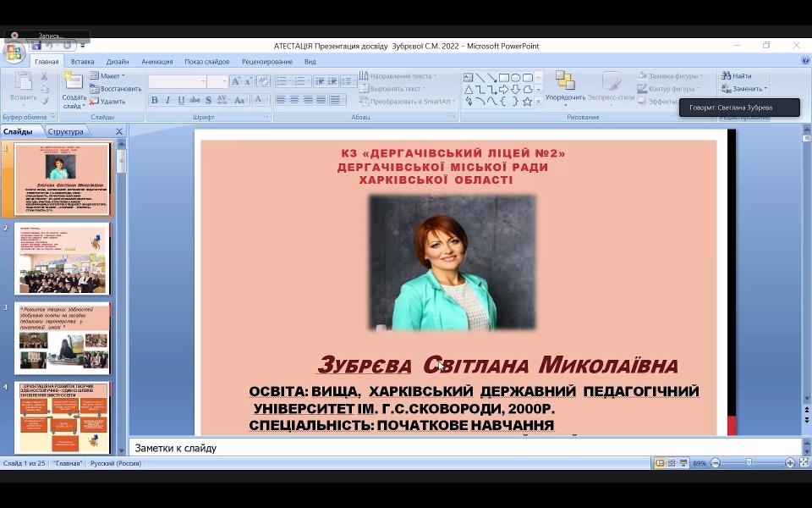Click the zoom slider in status bar

[x=749, y=463]
